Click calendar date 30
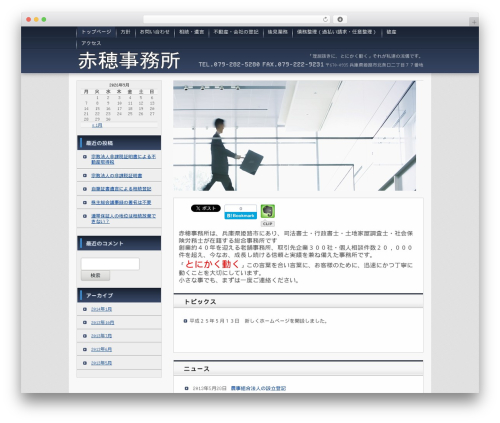Viewport: 500px width, 423px height. [108, 119]
